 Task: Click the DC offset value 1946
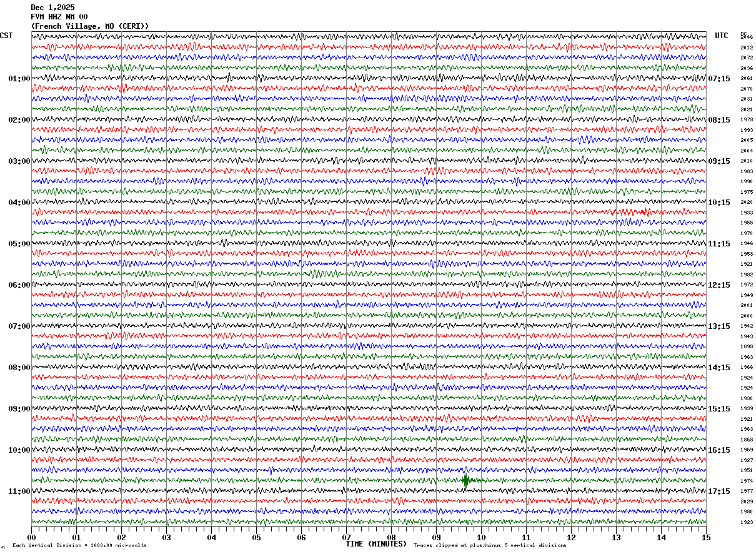[747, 243]
